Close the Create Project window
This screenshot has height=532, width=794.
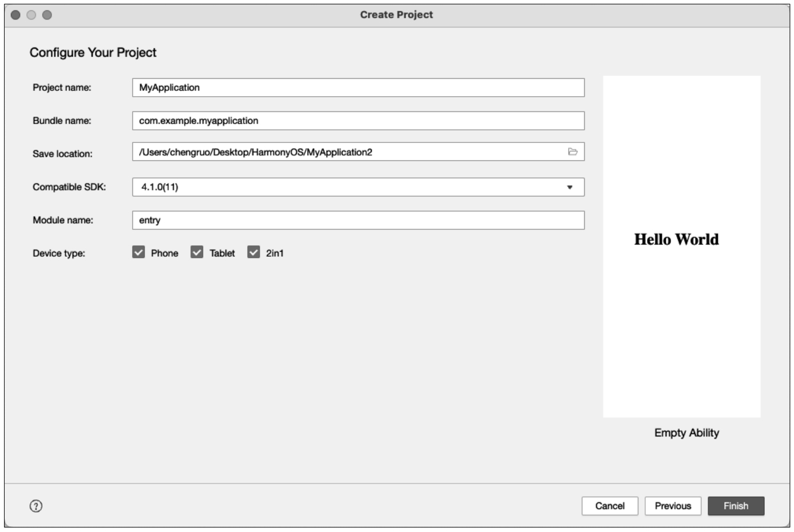click(x=15, y=15)
